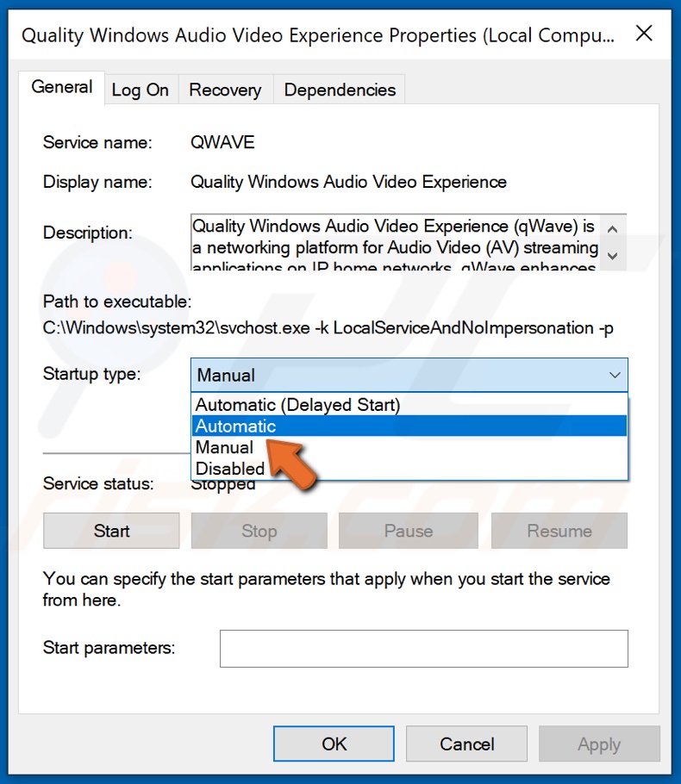Close the Properties dialog window
The image size is (681, 784).
coord(644,34)
